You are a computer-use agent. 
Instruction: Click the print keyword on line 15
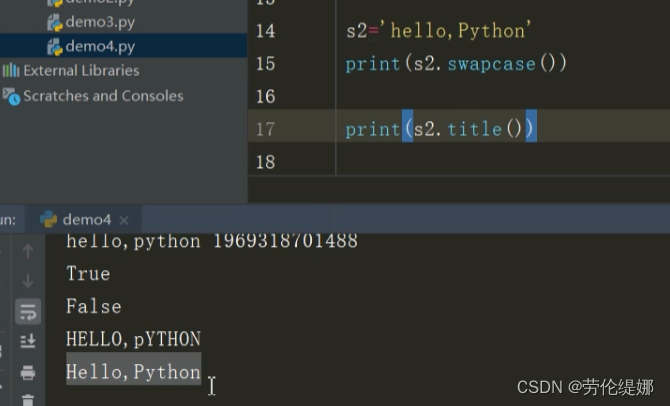373,64
